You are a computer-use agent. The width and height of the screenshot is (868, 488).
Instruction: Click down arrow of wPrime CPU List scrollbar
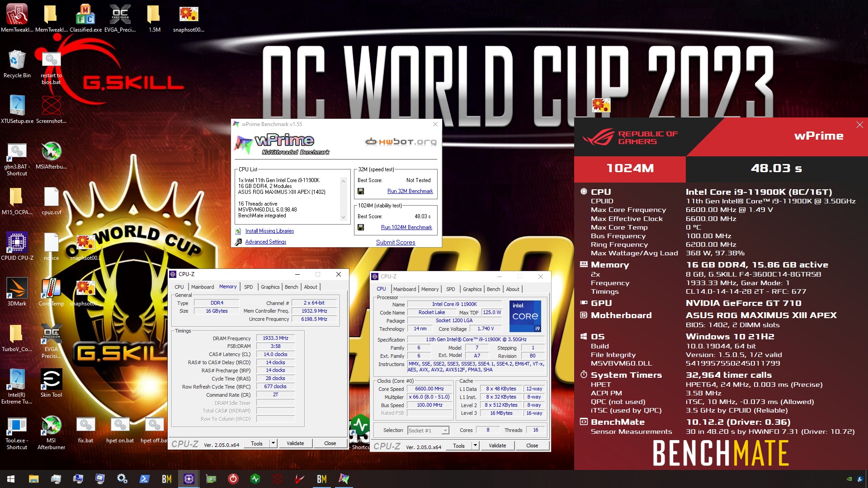tap(344, 217)
